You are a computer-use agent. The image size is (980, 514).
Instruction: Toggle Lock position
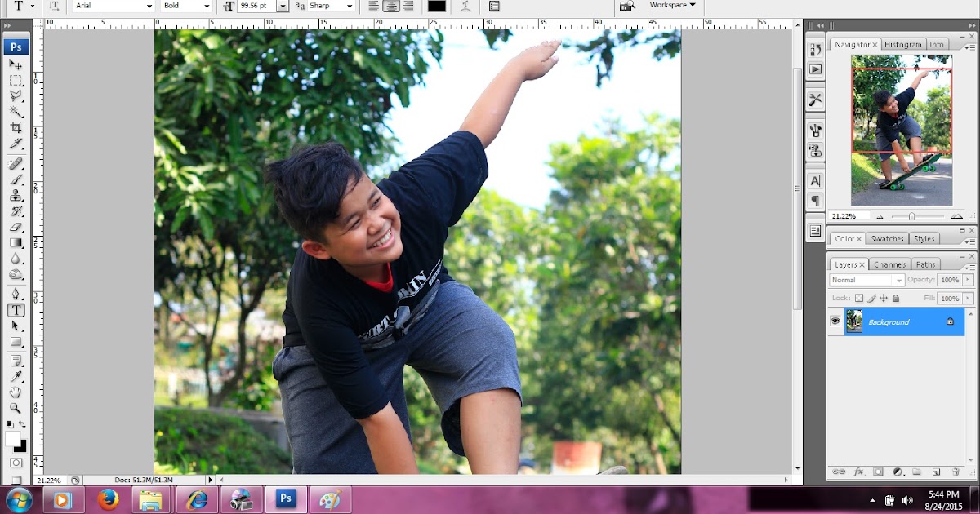(884, 299)
